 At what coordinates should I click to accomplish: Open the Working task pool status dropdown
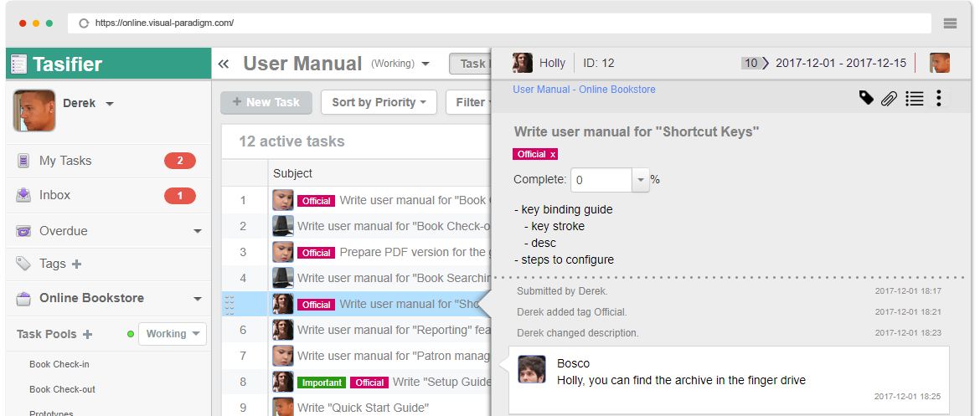click(x=172, y=334)
